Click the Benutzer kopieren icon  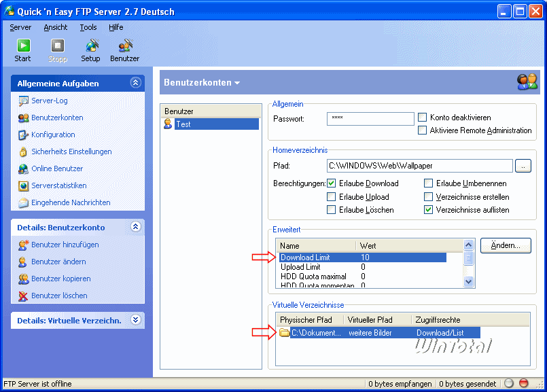(23, 279)
